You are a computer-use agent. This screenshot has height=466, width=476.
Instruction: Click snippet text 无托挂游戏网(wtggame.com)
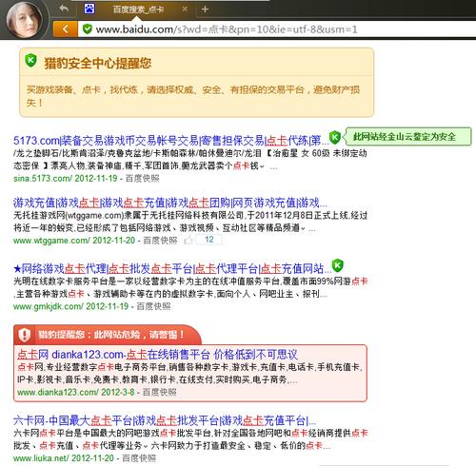(x=69, y=216)
